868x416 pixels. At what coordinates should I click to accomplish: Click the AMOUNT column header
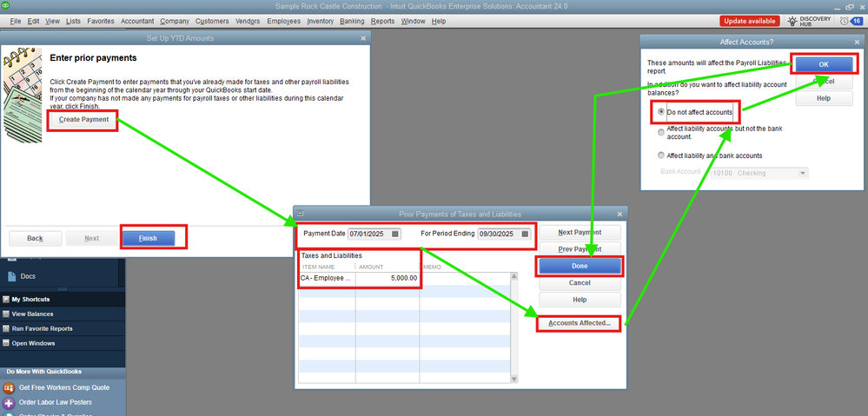tap(371, 267)
